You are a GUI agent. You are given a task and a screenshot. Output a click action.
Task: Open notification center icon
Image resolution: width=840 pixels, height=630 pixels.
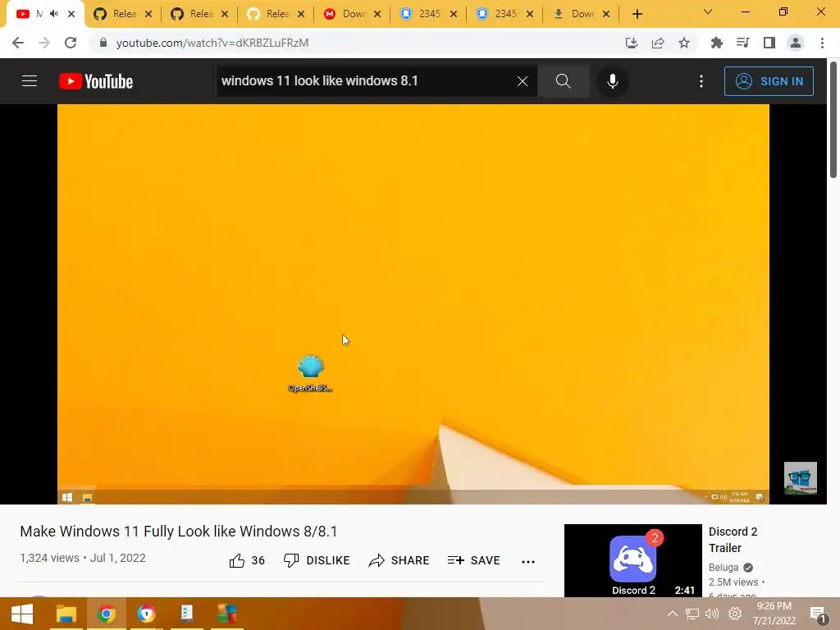click(x=818, y=614)
